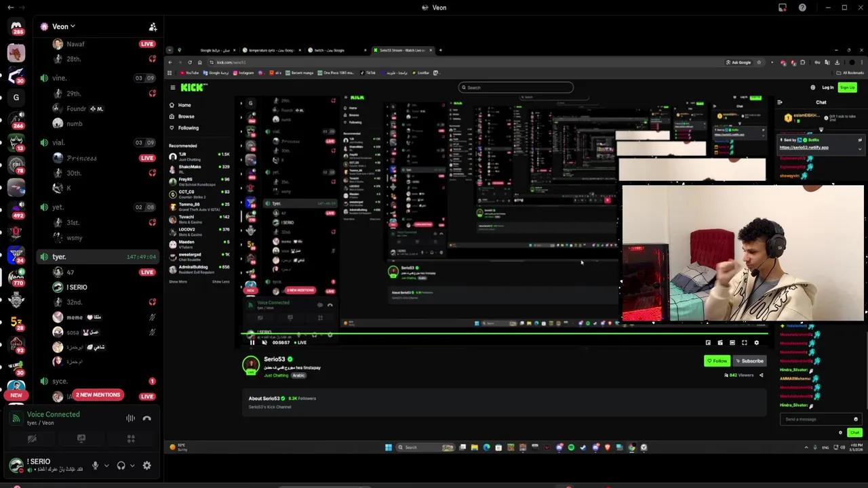Open the Discord inbox icon in title bar
This screenshot has width=868, height=488.
point(783,7)
